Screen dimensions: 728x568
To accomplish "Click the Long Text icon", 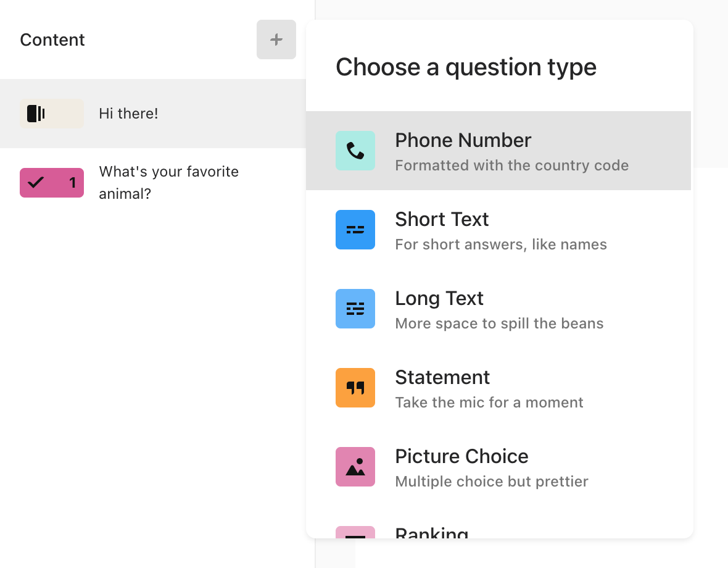I will [x=355, y=308].
